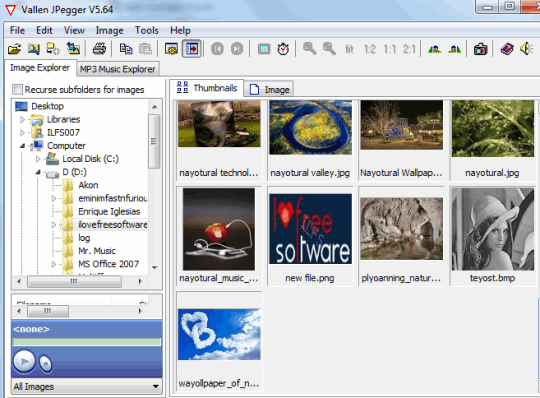
Task: Click the speaker sound icon
Action: pyautogui.click(x=527, y=49)
